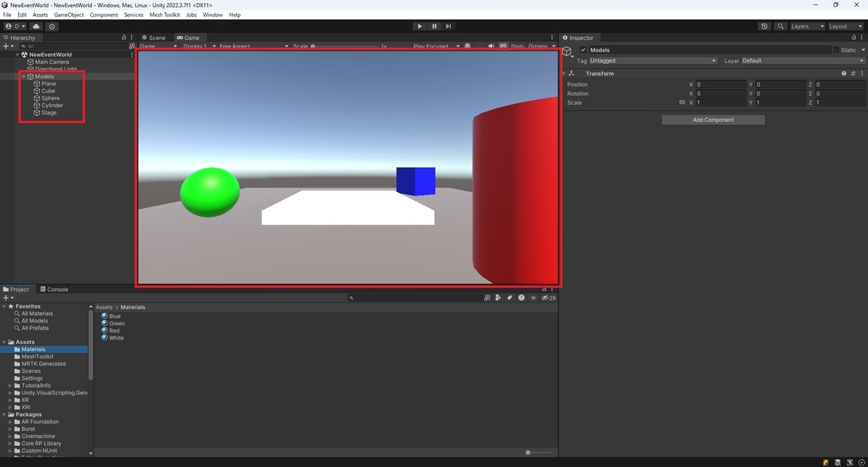Open the GameObject menu

coord(69,14)
